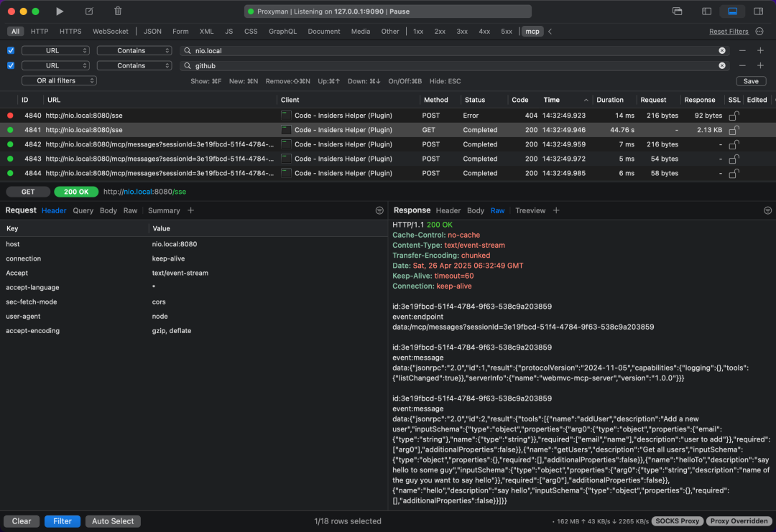Uncheck the github URL filter checkbox
This screenshot has height=532, width=776.
point(11,65)
